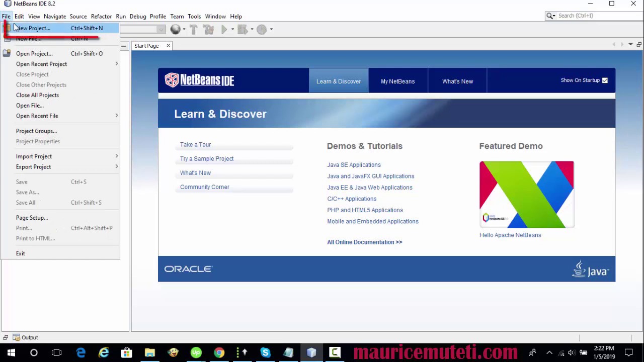Click the NetBeans IDE logo
This screenshot has width=644, height=362.
pyautogui.click(x=200, y=80)
